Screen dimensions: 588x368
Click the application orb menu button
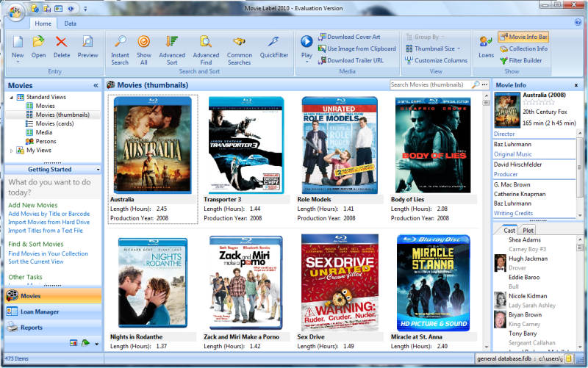click(x=15, y=12)
